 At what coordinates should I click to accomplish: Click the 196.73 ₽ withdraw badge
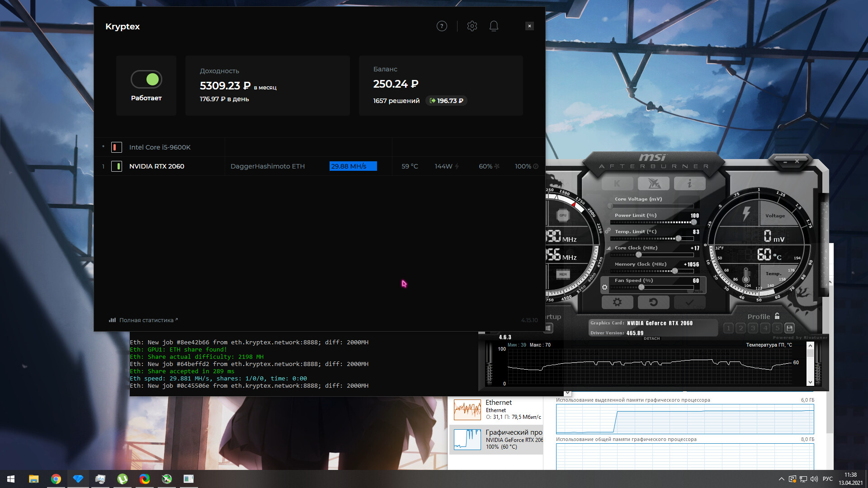[x=446, y=101]
